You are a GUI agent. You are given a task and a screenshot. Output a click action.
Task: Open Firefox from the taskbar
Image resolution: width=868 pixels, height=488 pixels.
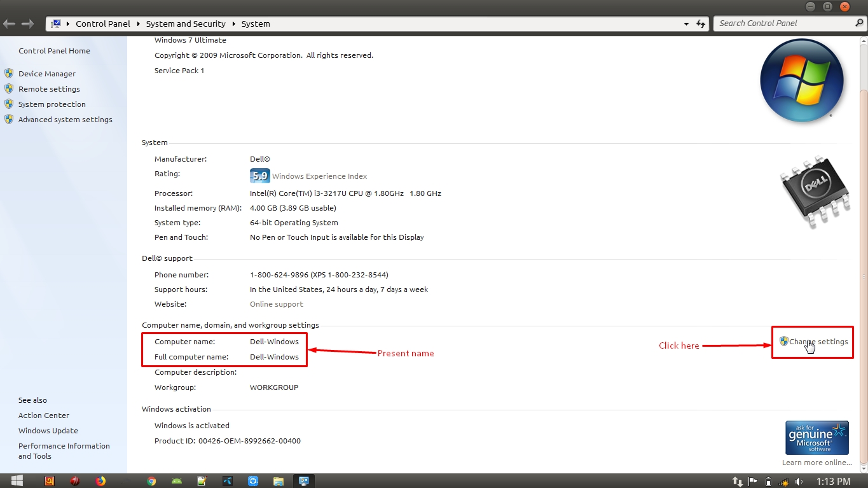tap(100, 481)
